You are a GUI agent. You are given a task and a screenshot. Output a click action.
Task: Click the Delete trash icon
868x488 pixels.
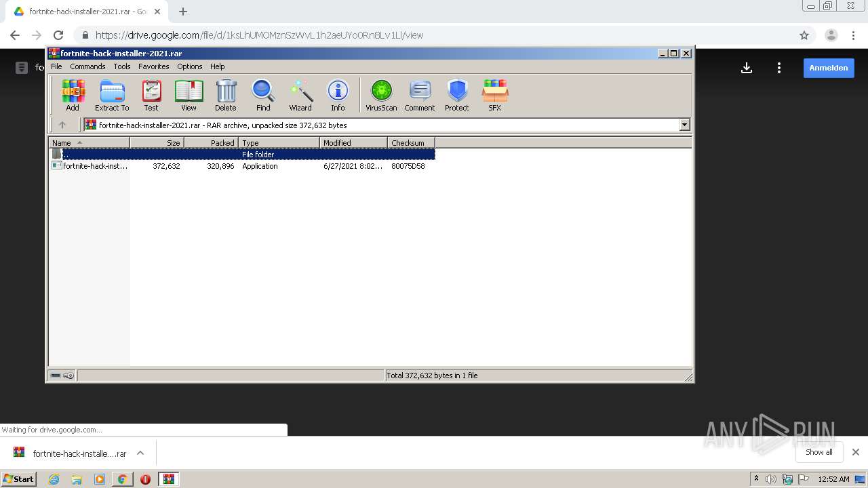click(226, 95)
